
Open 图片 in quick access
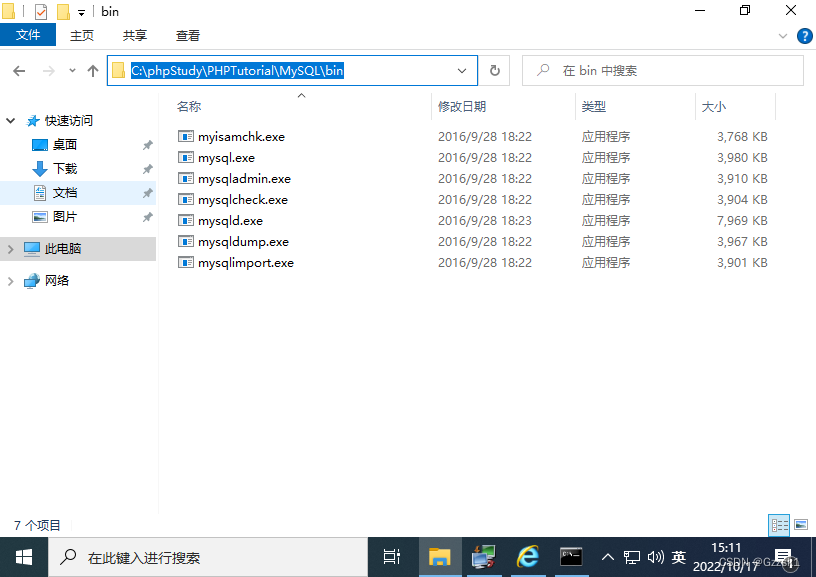(65, 216)
